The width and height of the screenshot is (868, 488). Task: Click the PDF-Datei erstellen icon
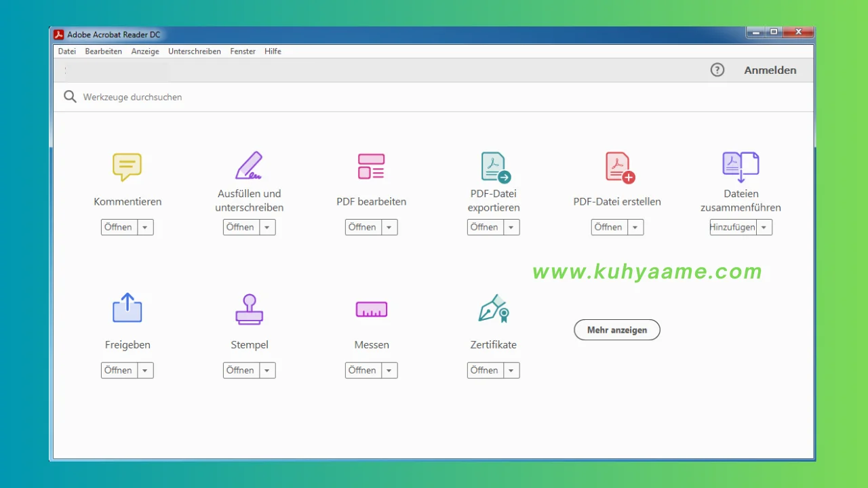[x=620, y=167]
